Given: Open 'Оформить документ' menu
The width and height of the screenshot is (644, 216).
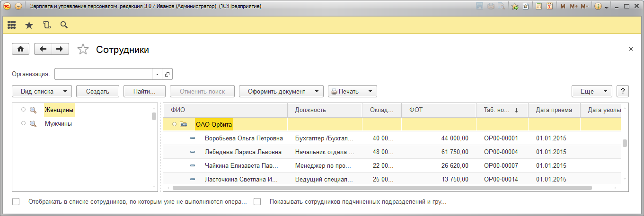Looking at the screenshot, I should 281,91.
